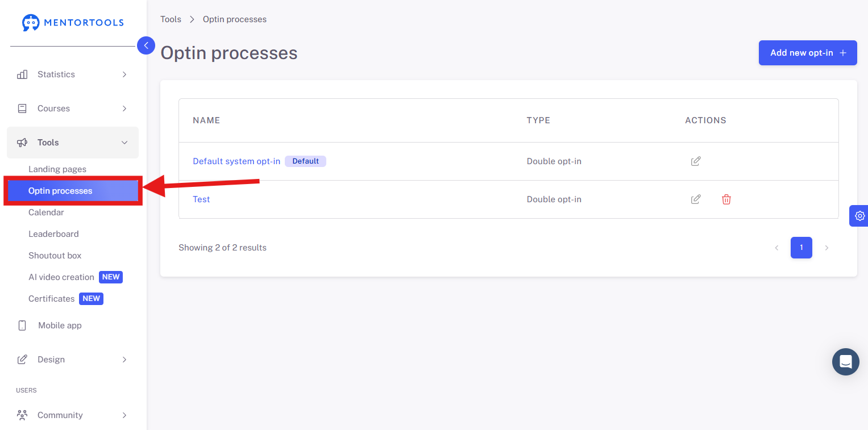
Task: Select Calendar from Tools submenu
Action: tap(46, 212)
